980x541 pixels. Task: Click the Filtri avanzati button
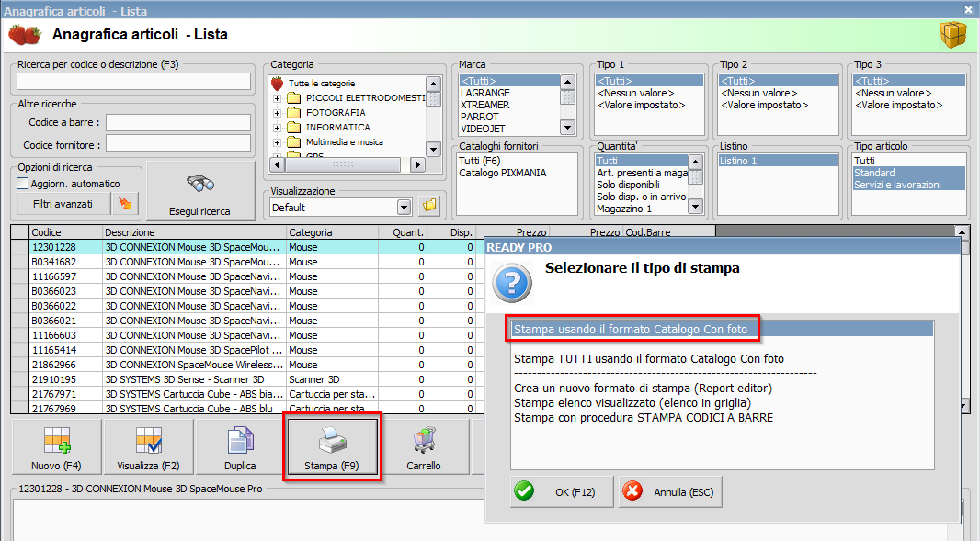tap(63, 204)
